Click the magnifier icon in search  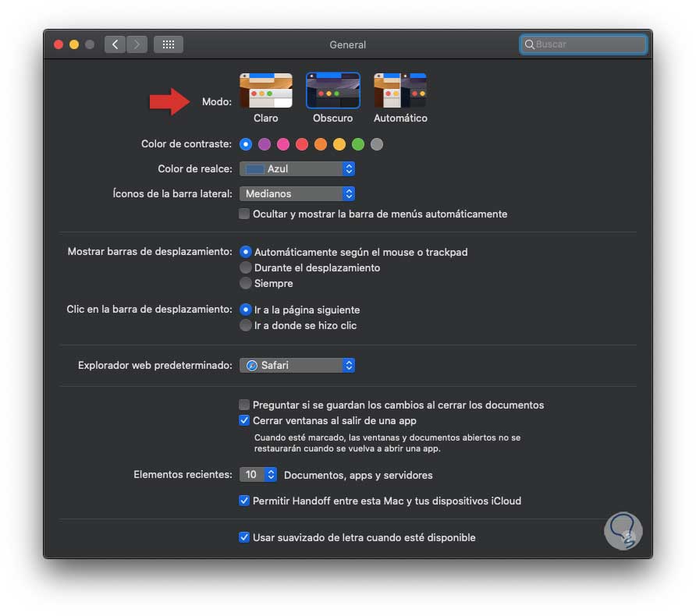[529, 44]
